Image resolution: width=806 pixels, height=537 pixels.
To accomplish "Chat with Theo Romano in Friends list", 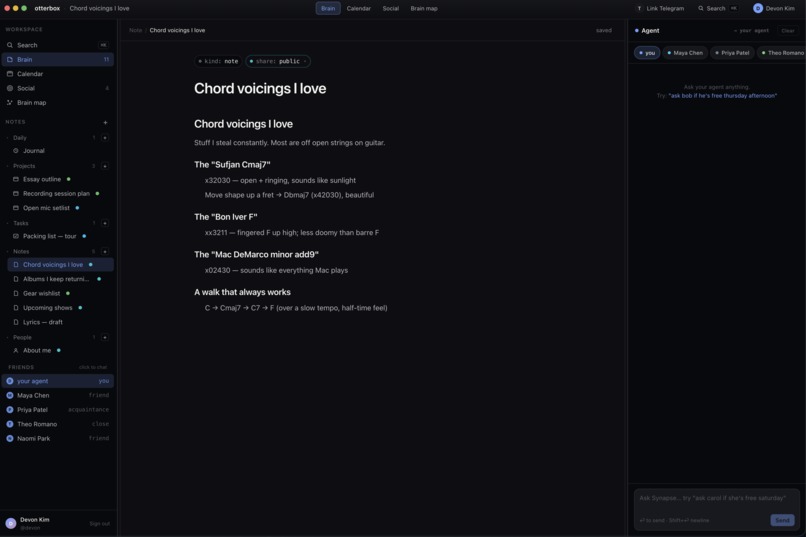I will point(58,424).
